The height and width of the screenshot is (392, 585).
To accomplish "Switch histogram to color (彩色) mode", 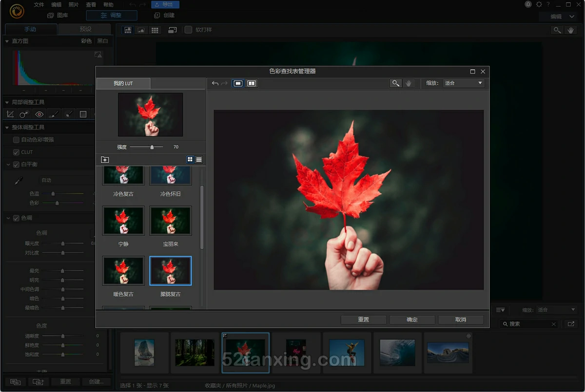I will coord(86,41).
